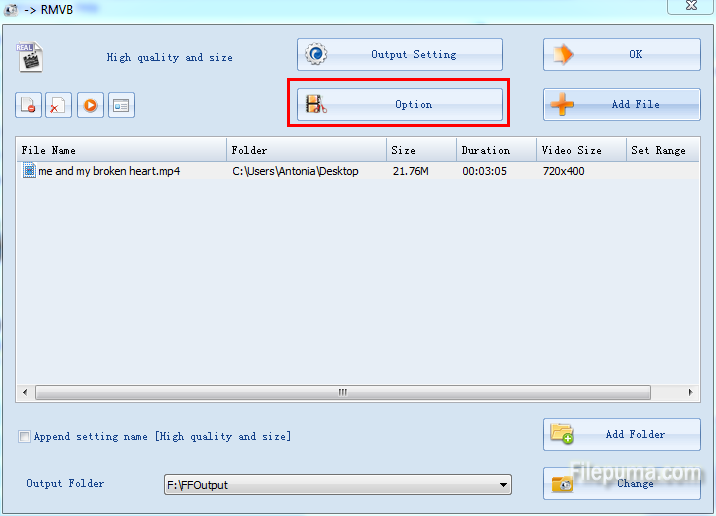Select the me and my broken heart.mp4 row

coord(110,171)
